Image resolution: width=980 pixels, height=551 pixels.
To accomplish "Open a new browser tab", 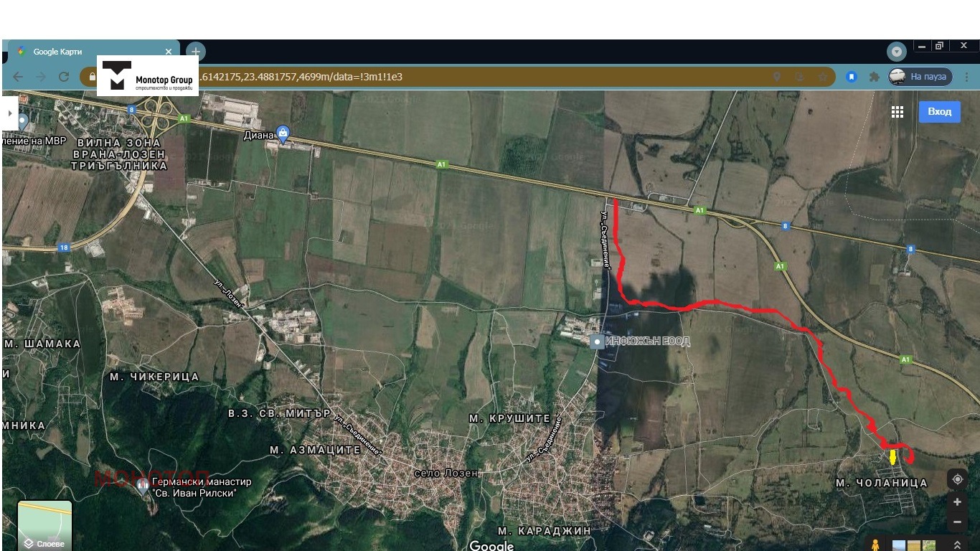I will pos(195,52).
